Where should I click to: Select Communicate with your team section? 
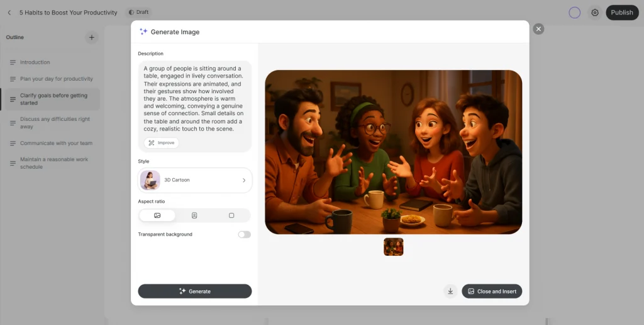tap(56, 143)
